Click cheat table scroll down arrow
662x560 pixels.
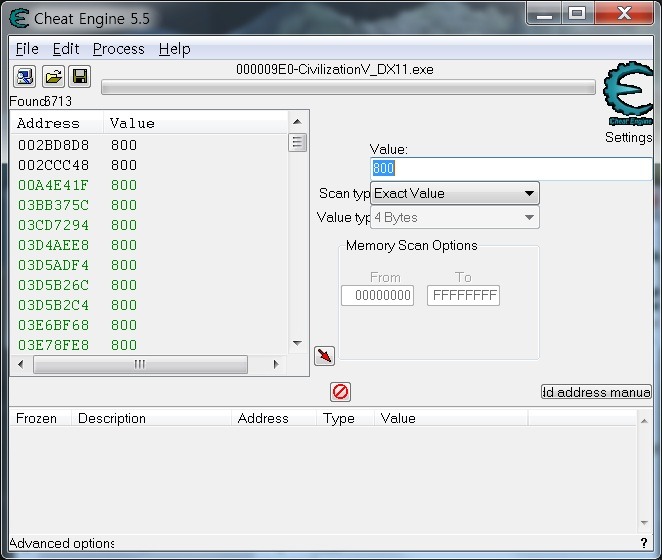coord(644,523)
